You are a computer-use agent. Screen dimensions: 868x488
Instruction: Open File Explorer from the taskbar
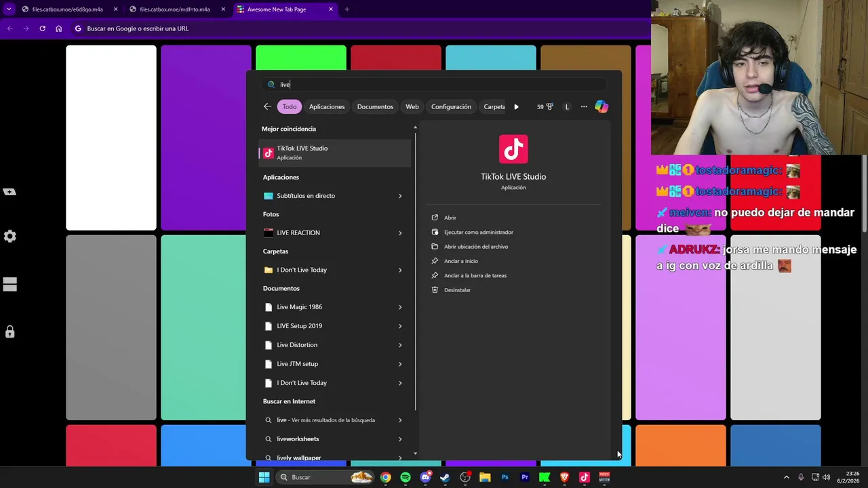coord(485,477)
